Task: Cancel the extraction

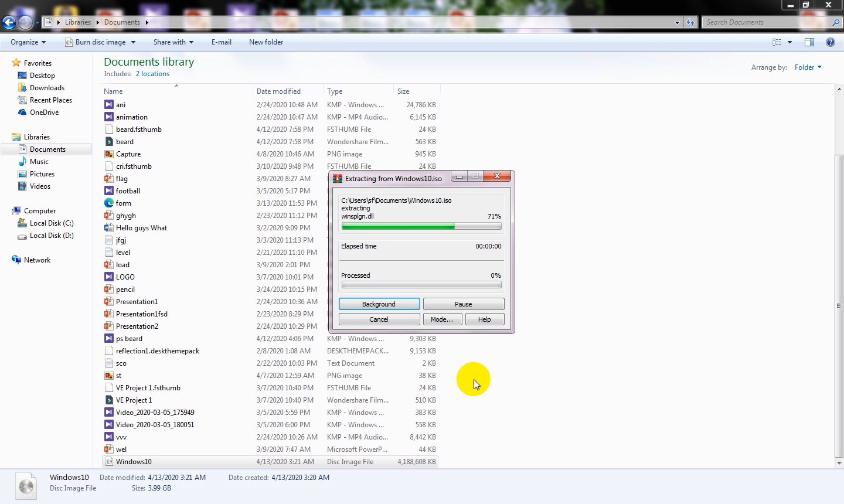Action: (379, 319)
